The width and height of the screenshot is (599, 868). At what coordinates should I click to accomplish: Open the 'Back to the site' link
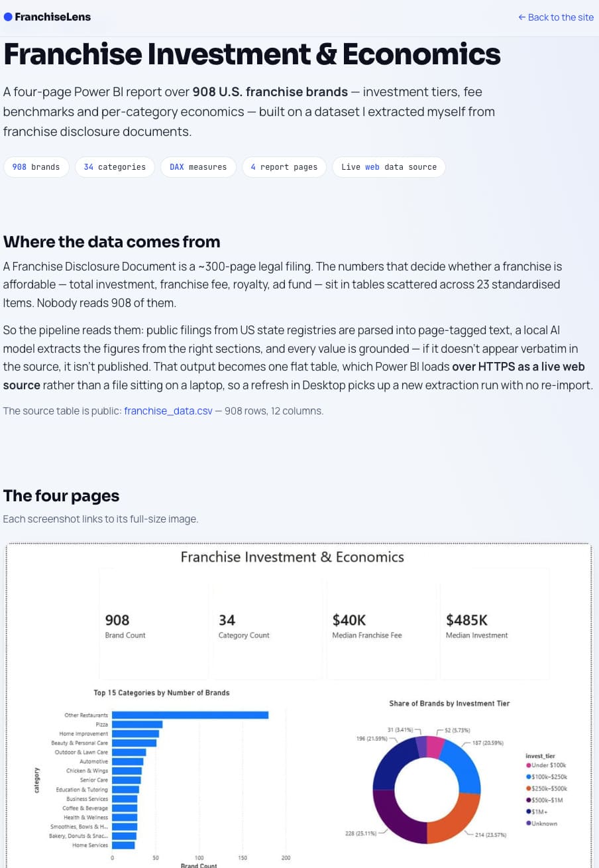click(556, 17)
